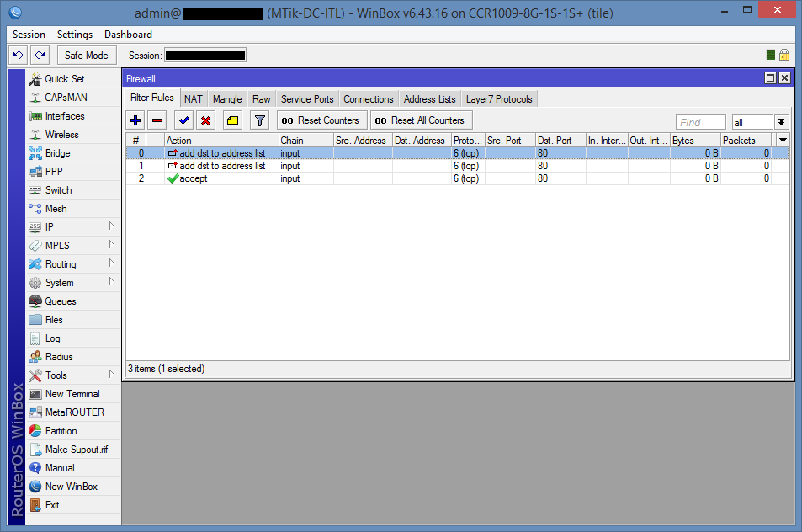Open Partition in sidebar
Viewport: 802px width, 532px height.
point(73,431)
